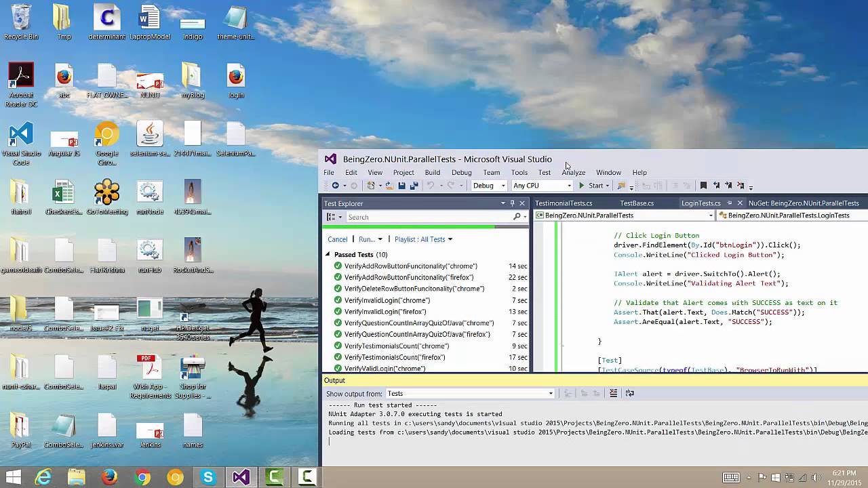868x488 pixels.
Task: Open the runNode batch file icon
Action: click(150, 197)
